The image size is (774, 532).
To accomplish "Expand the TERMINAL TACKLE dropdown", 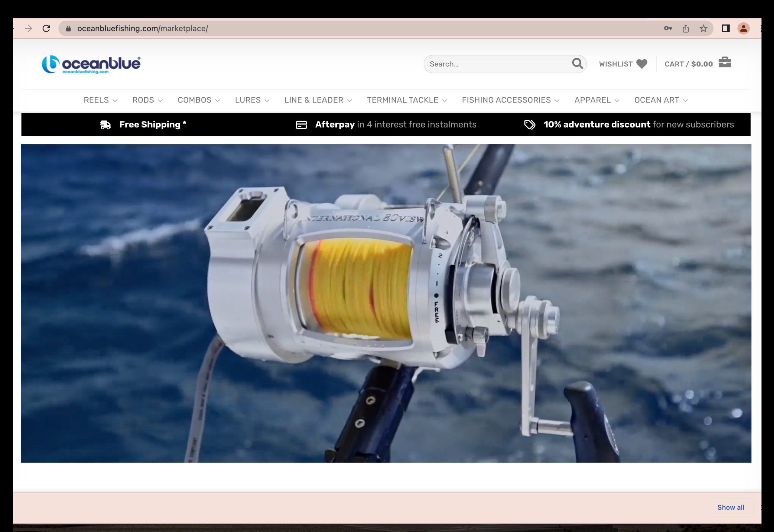I will (406, 100).
